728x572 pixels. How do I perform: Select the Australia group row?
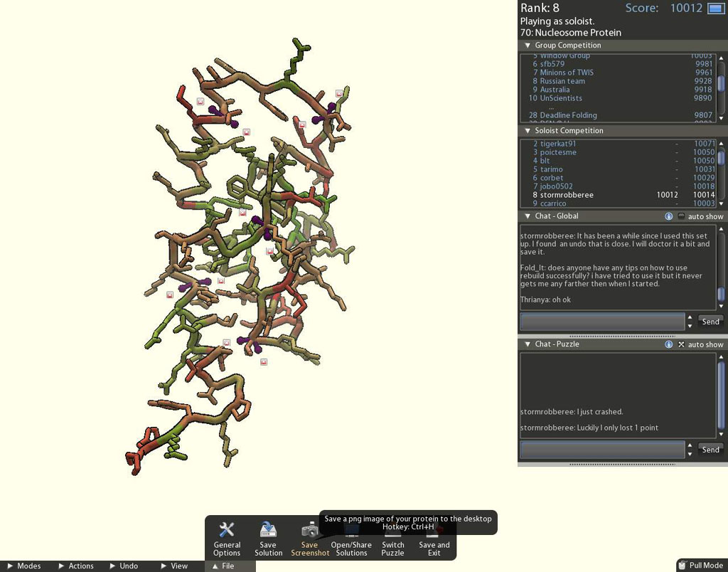(618, 90)
